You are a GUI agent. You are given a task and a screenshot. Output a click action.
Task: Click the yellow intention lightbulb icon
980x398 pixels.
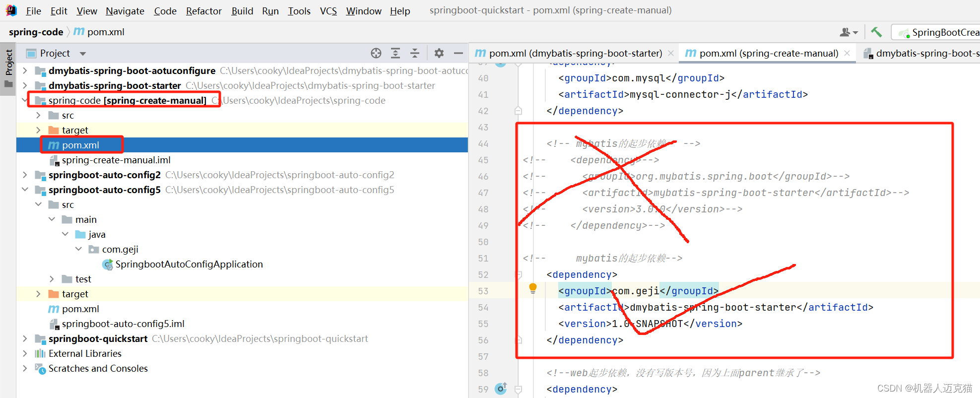coord(533,288)
